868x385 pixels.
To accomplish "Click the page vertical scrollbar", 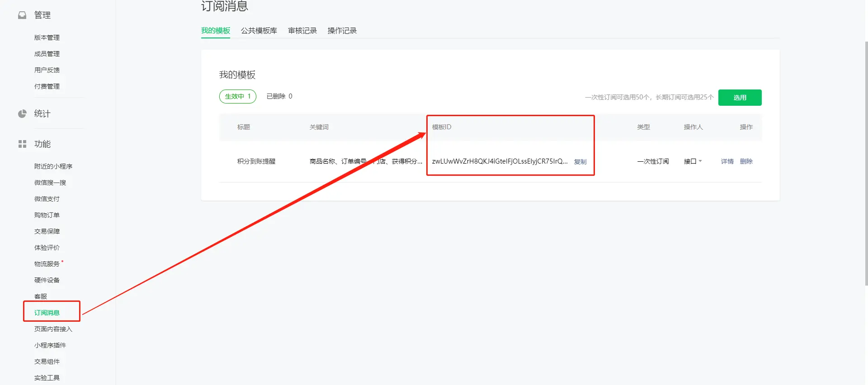I will (866, 163).
